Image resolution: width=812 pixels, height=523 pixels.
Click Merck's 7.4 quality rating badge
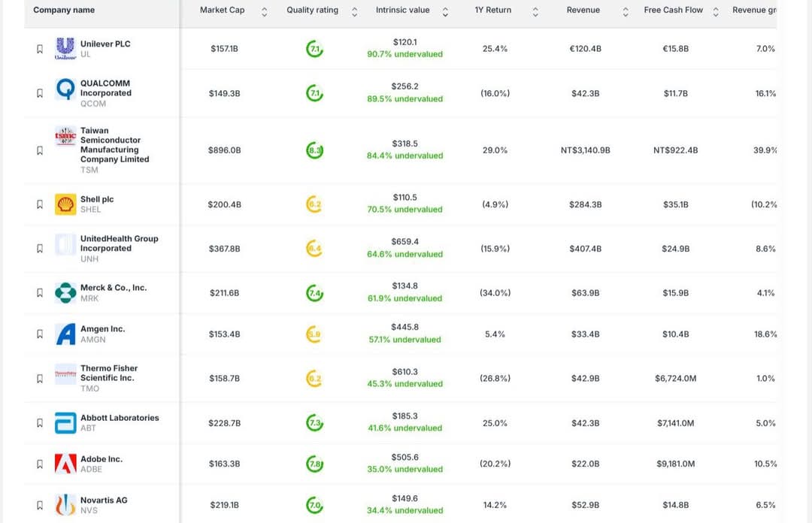coord(314,293)
